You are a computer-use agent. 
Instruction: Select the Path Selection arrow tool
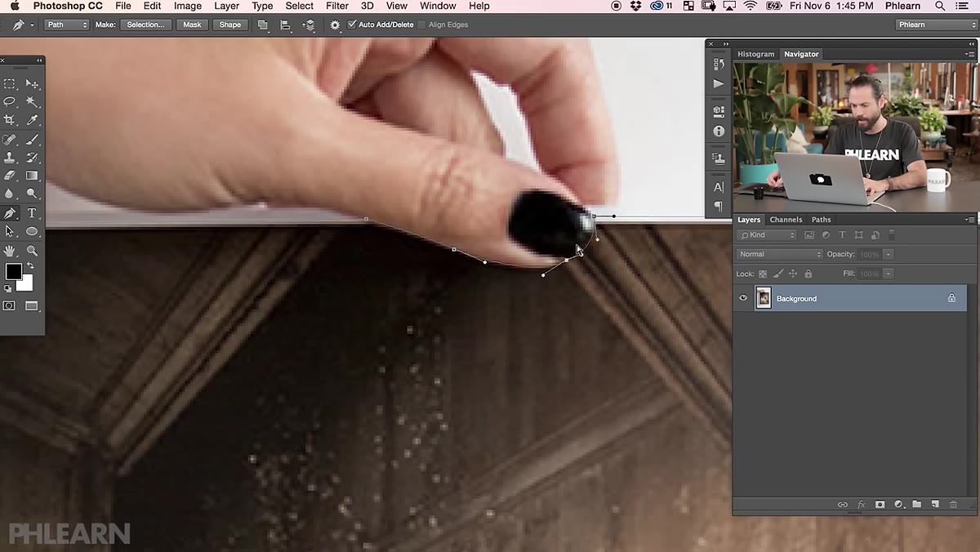[10, 231]
